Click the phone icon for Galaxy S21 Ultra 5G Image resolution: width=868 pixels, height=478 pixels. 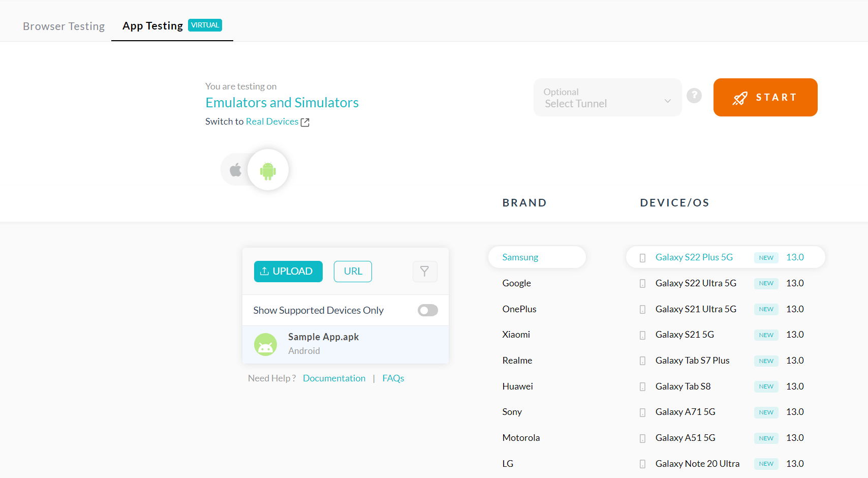click(642, 310)
